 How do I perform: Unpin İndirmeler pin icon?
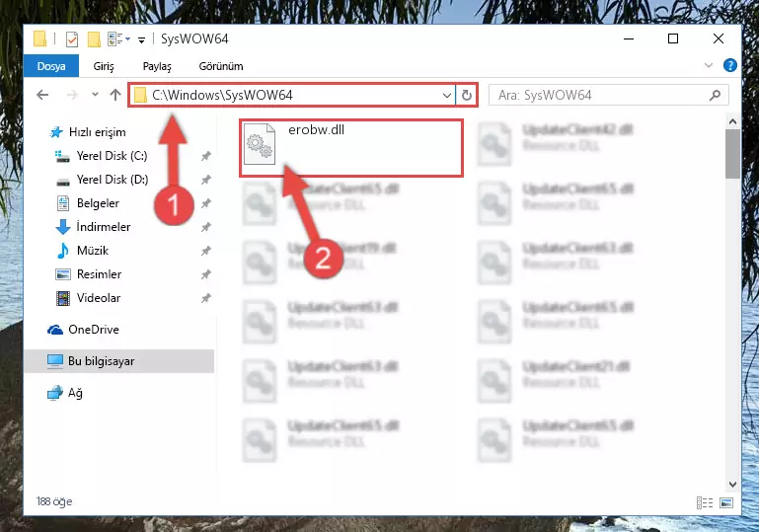pos(205,227)
